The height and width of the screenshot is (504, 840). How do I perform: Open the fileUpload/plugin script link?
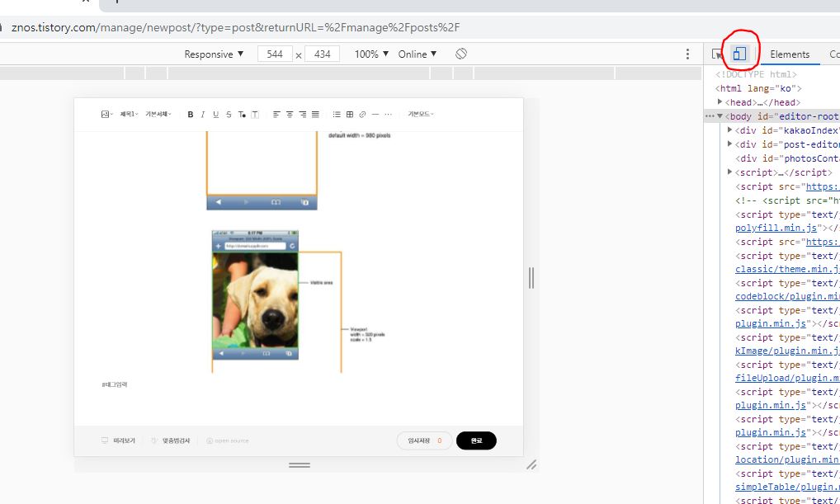tap(787, 378)
